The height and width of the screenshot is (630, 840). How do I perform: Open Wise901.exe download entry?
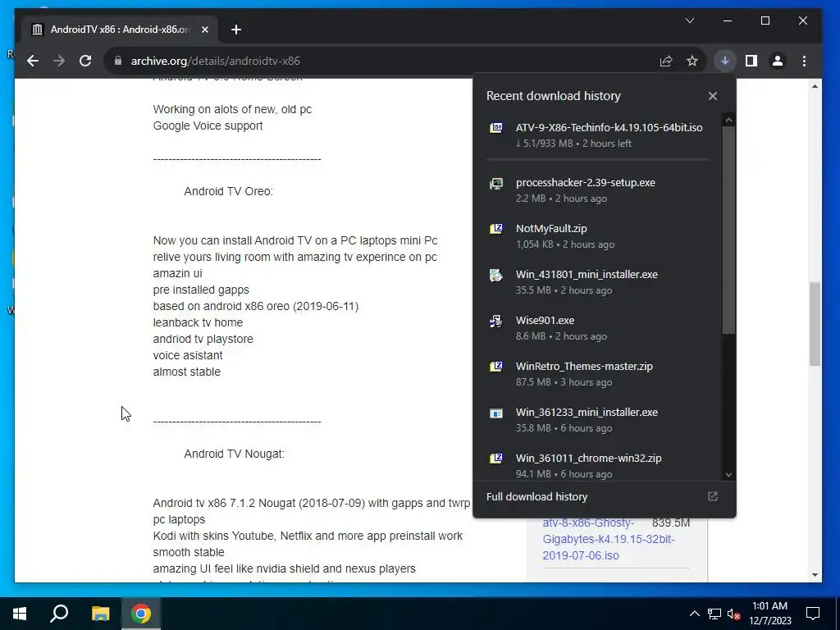point(597,328)
